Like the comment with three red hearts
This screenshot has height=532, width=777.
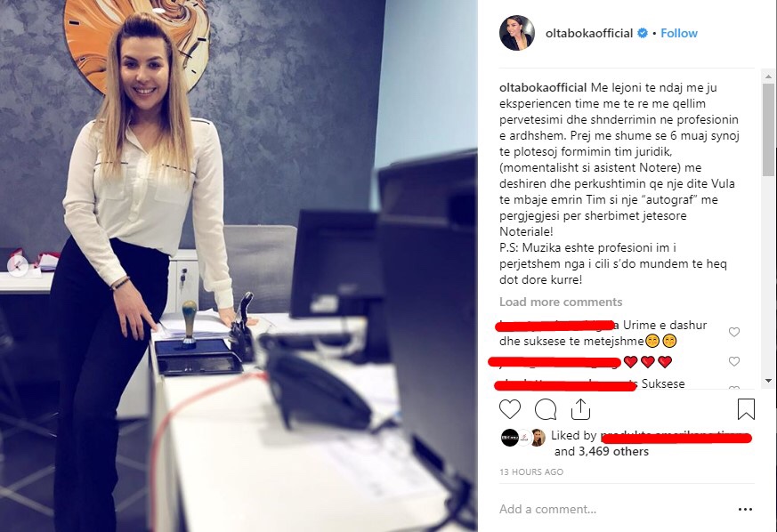tap(734, 361)
